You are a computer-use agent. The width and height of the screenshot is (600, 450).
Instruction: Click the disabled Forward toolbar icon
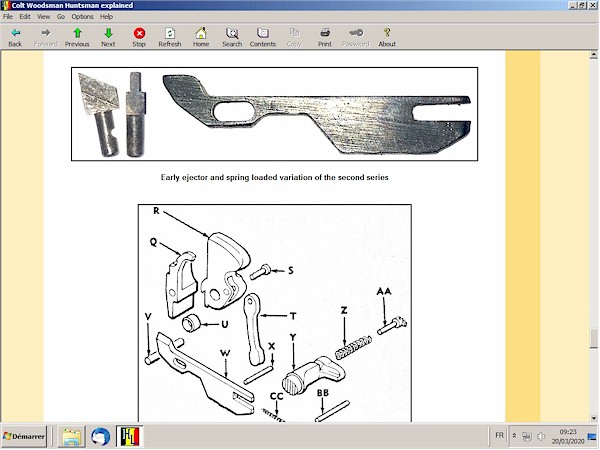(46, 33)
